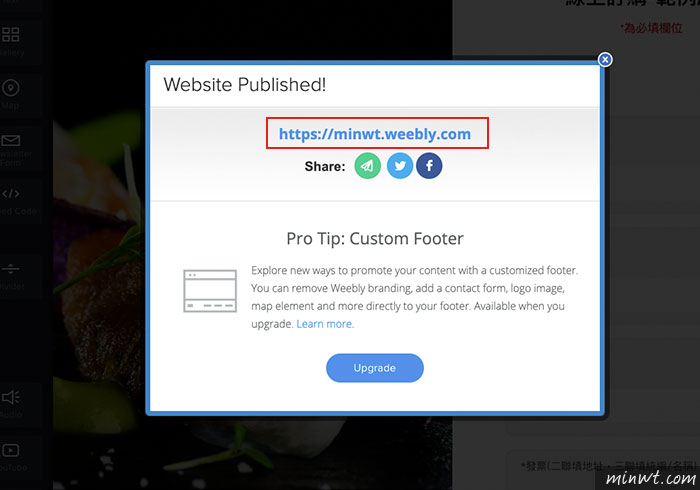Share site via green email icon
Image resolution: width=700 pixels, height=490 pixels.
coord(367,166)
